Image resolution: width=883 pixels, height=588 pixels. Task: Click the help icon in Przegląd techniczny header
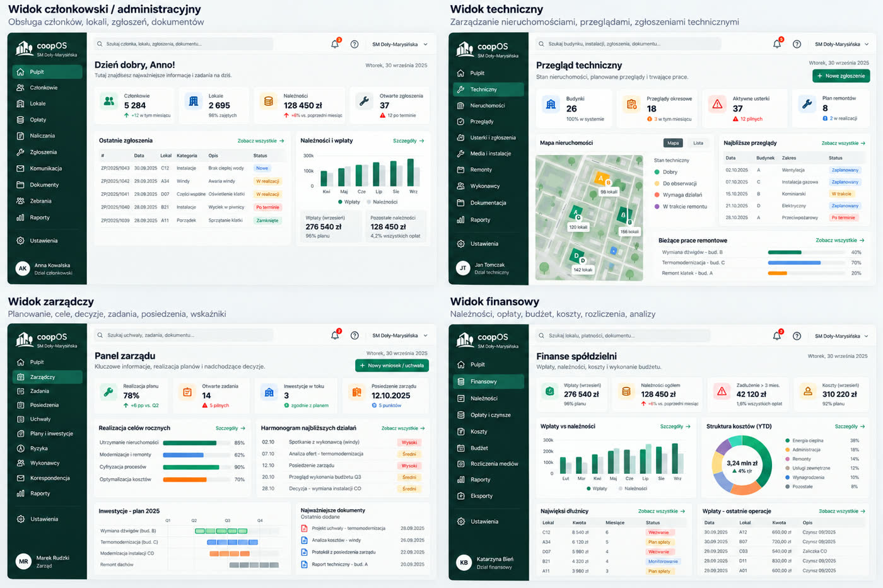[797, 44]
